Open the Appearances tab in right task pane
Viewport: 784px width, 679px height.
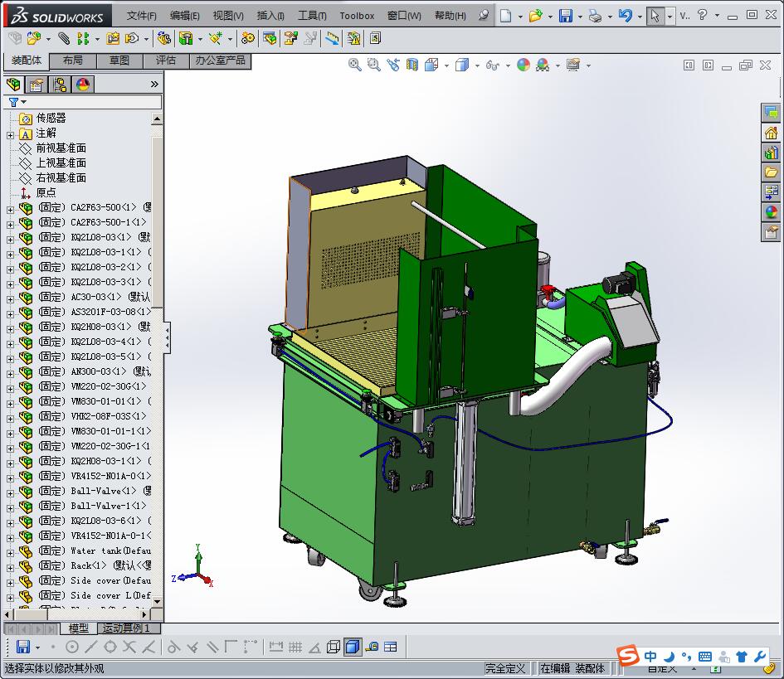(x=772, y=212)
